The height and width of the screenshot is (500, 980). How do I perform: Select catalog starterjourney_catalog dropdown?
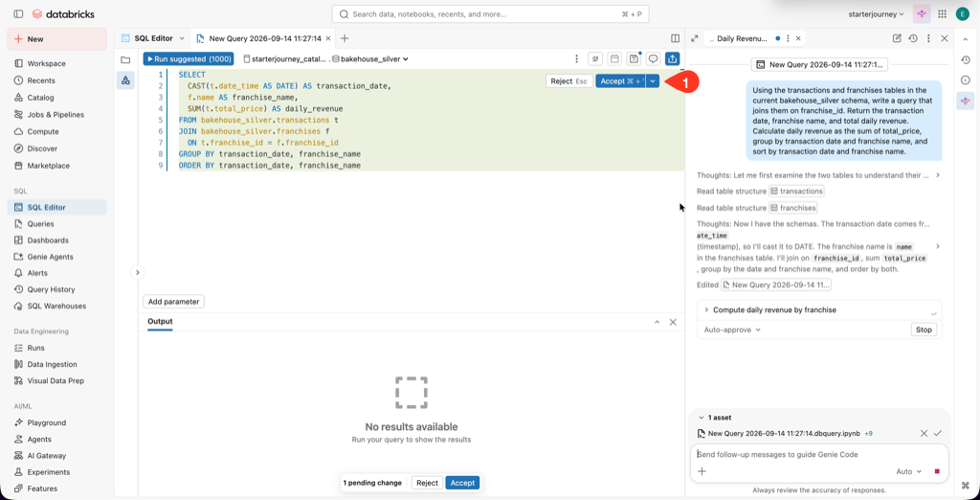[284, 58]
